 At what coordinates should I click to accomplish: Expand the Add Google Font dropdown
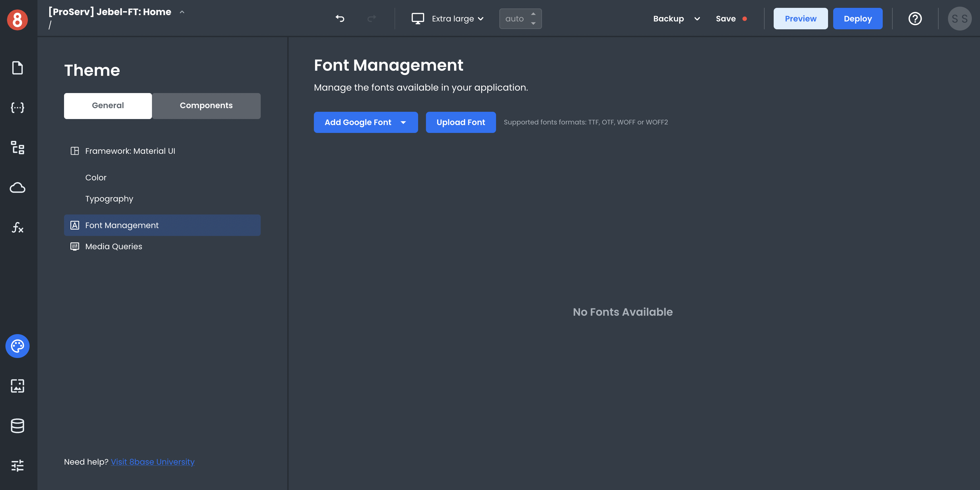403,123
